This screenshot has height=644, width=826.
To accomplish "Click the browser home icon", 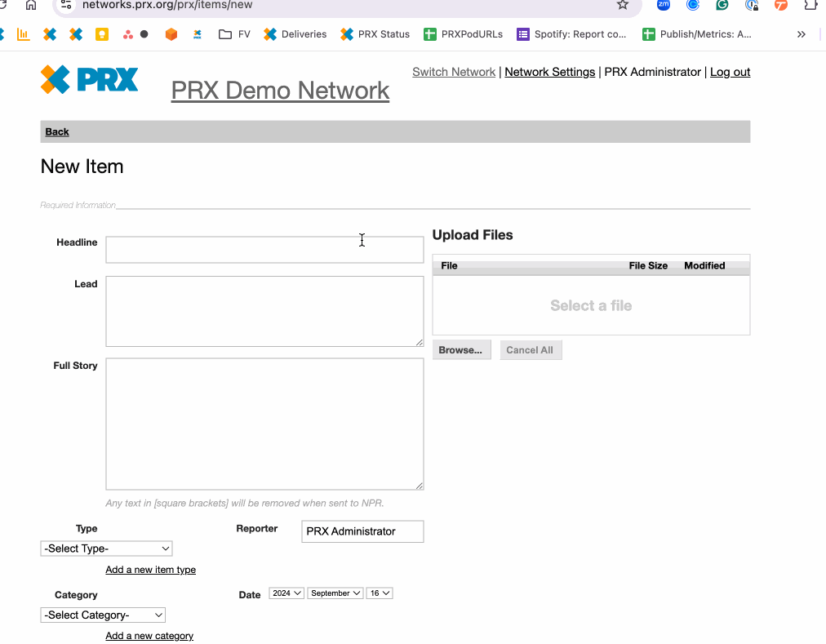I will (x=30, y=6).
